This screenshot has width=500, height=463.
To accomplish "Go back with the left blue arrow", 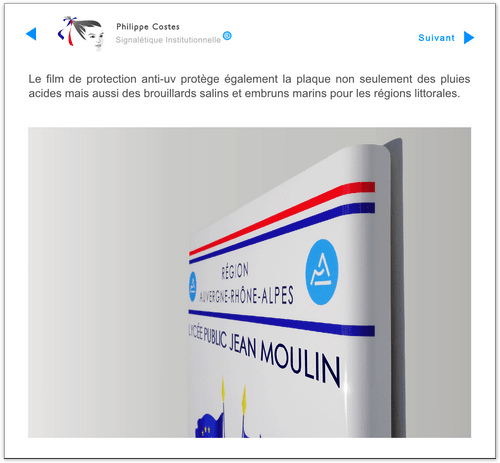I will coord(31,34).
